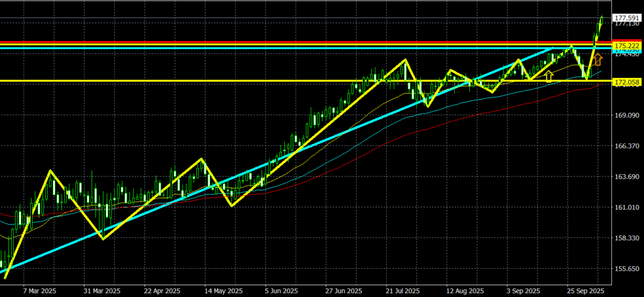Click the 21 Jul 2025 date label
Viewport: 644px width, 297px height.
(402, 291)
